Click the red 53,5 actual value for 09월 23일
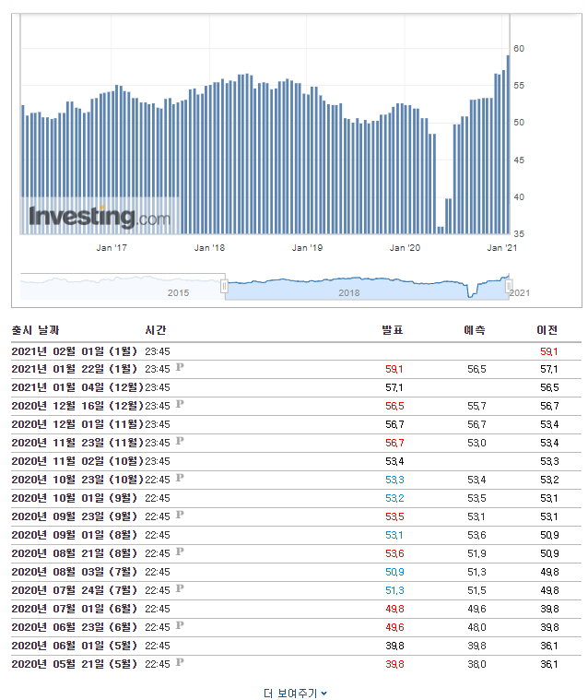The image size is (588, 700). click(x=394, y=517)
